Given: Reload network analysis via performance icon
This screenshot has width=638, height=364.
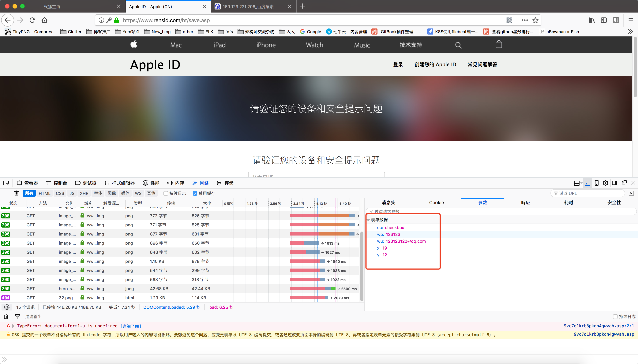Looking at the screenshot, I should (x=7, y=307).
